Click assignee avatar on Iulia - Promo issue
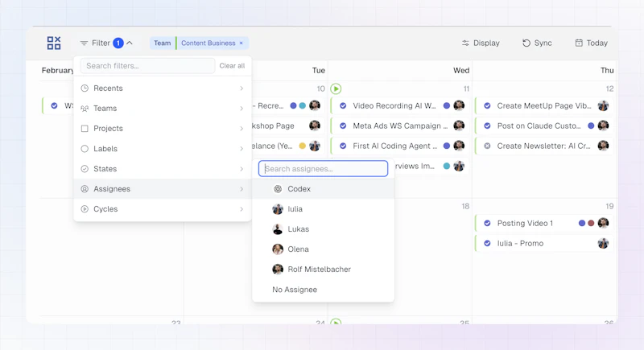Screen dimensions: 644x350 pos(603,243)
